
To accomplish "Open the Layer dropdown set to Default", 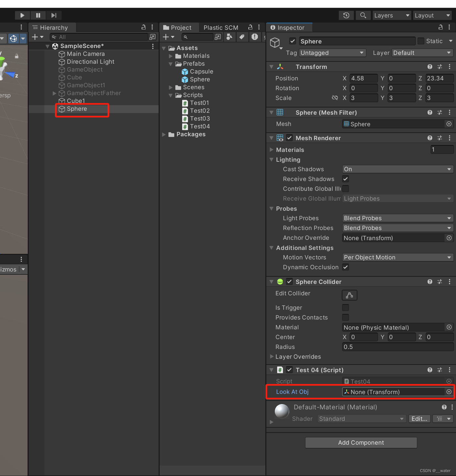I will click(422, 53).
